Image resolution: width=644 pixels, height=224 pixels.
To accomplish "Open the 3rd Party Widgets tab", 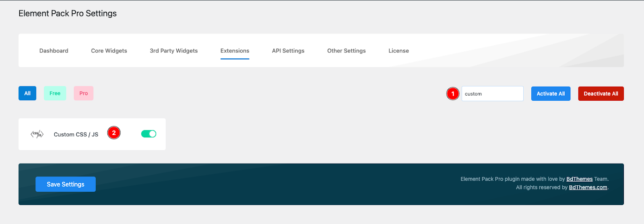I will (174, 51).
